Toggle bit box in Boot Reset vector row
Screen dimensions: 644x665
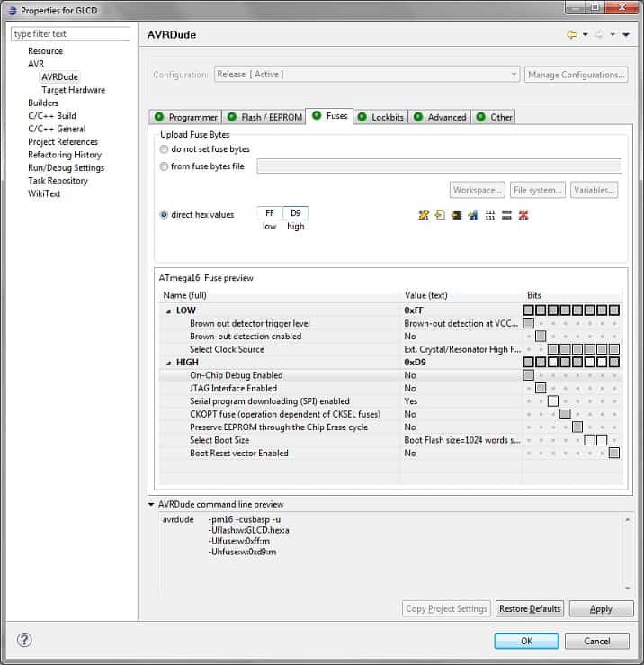614,453
